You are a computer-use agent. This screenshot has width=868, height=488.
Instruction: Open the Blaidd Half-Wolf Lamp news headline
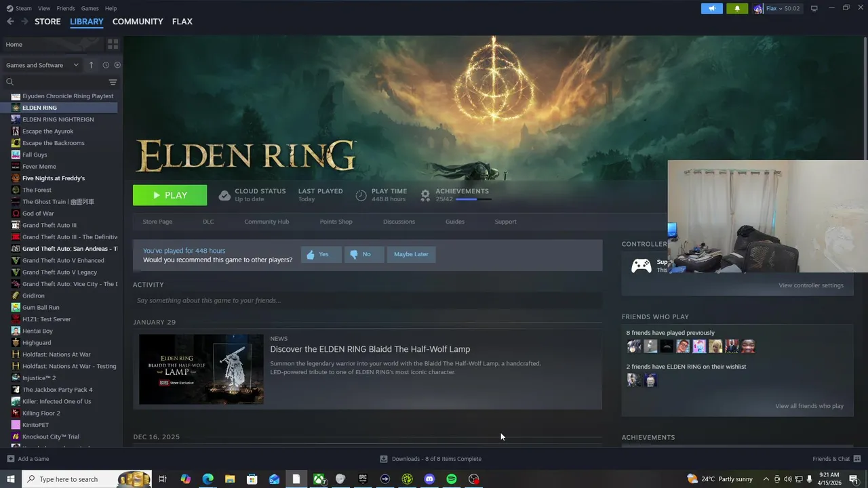(370, 349)
